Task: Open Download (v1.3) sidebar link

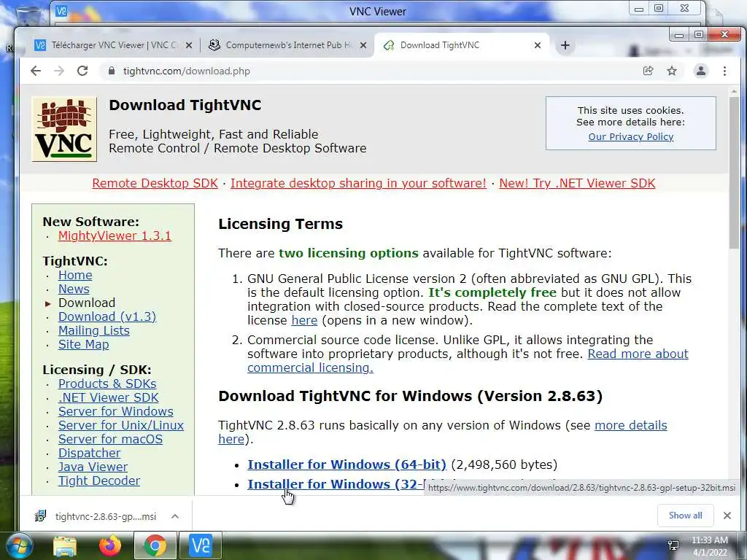Action: (107, 316)
